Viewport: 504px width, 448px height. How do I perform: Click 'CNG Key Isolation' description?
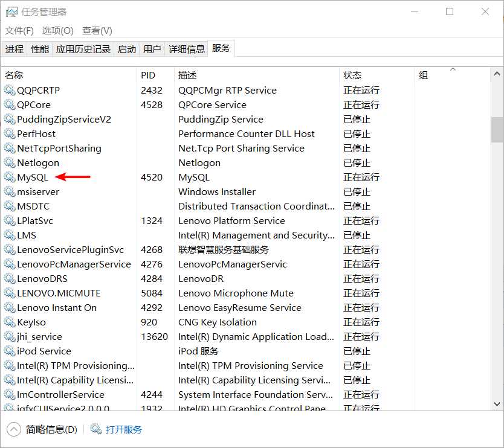click(218, 322)
